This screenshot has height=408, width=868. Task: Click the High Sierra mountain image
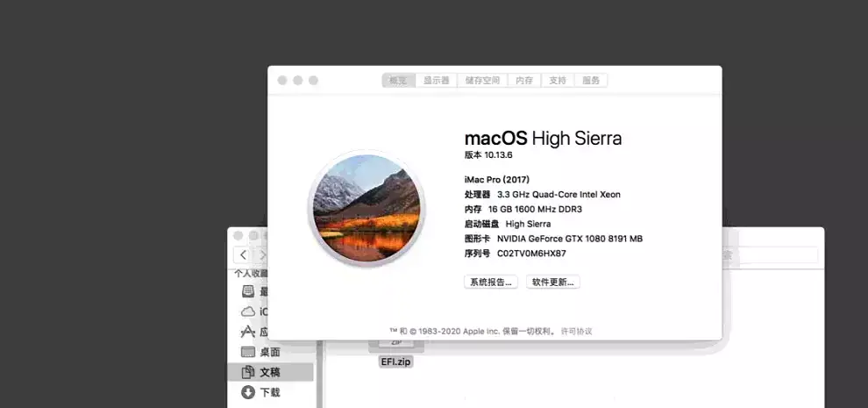366,208
